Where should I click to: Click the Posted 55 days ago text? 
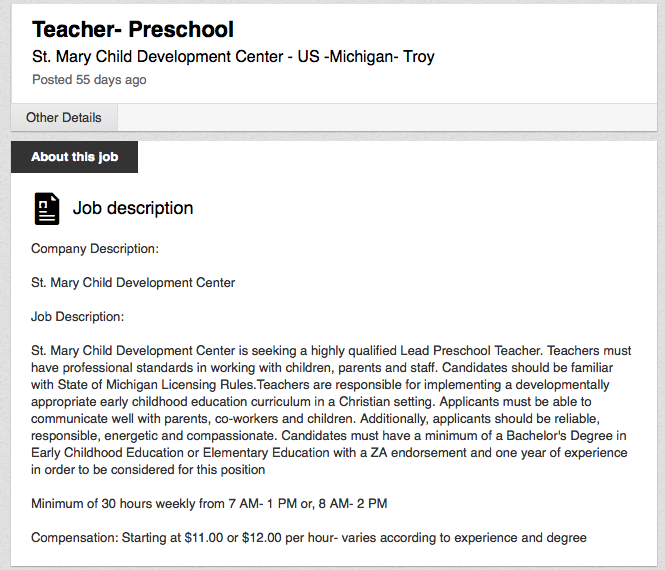(x=89, y=79)
